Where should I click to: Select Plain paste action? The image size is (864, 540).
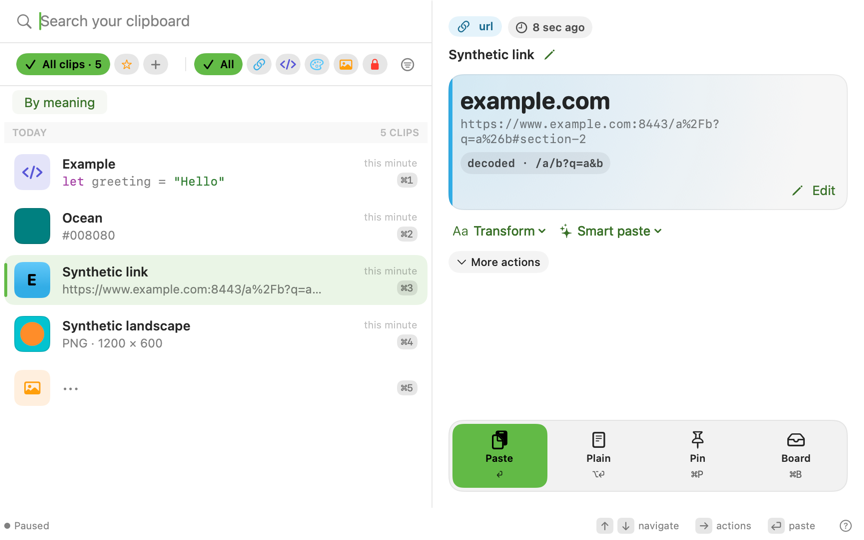pyautogui.click(x=598, y=456)
